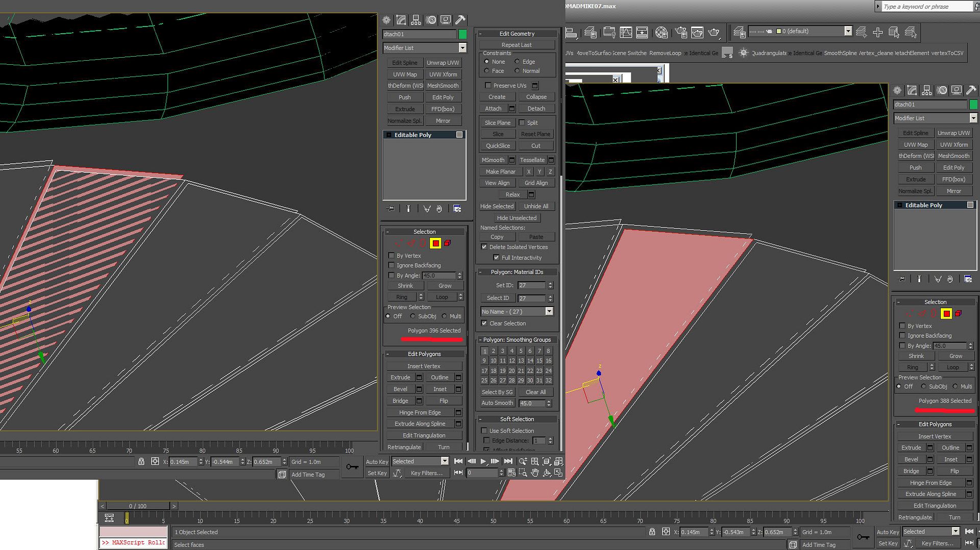Open Modifier List dropdown in left panel
This screenshot has height=550, width=980.
[x=462, y=48]
